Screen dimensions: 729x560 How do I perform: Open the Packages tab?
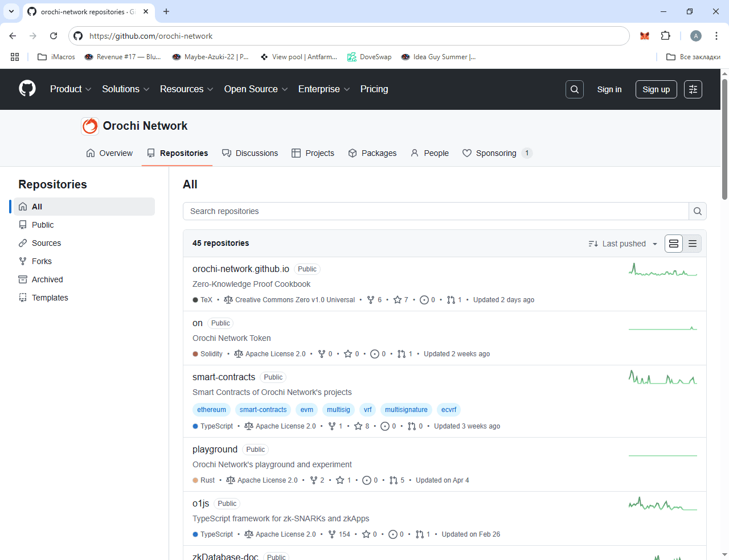(372, 153)
